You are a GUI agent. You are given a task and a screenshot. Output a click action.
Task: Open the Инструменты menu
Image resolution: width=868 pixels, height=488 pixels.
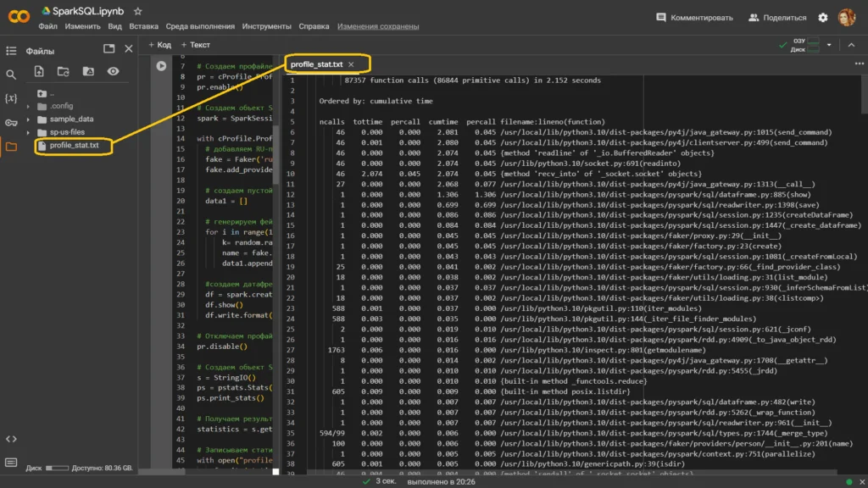coord(266,26)
